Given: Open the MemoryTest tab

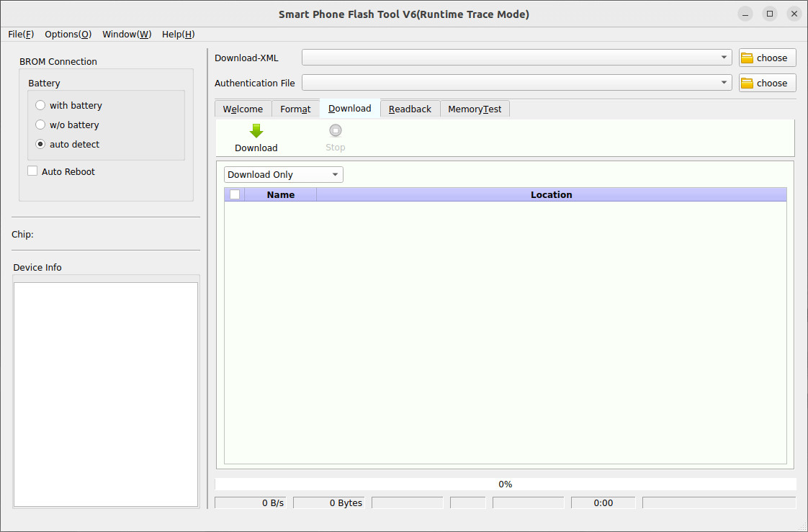Looking at the screenshot, I should (475, 109).
